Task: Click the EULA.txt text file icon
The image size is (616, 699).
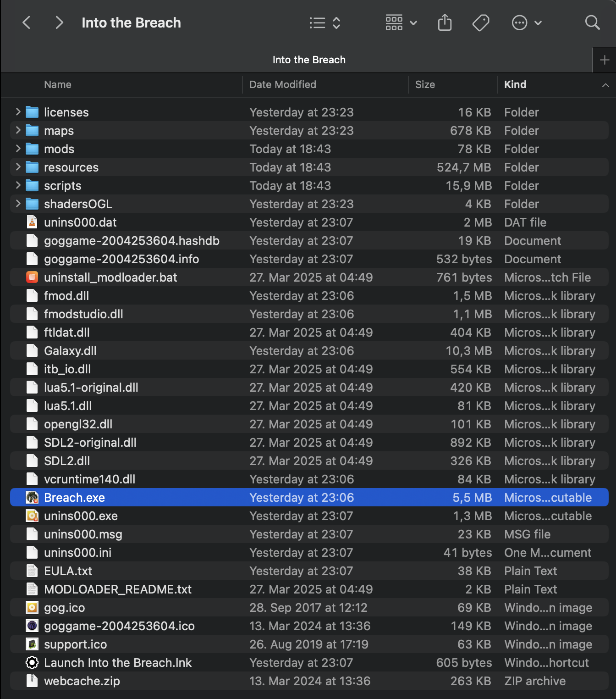Action: coord(32,571)
